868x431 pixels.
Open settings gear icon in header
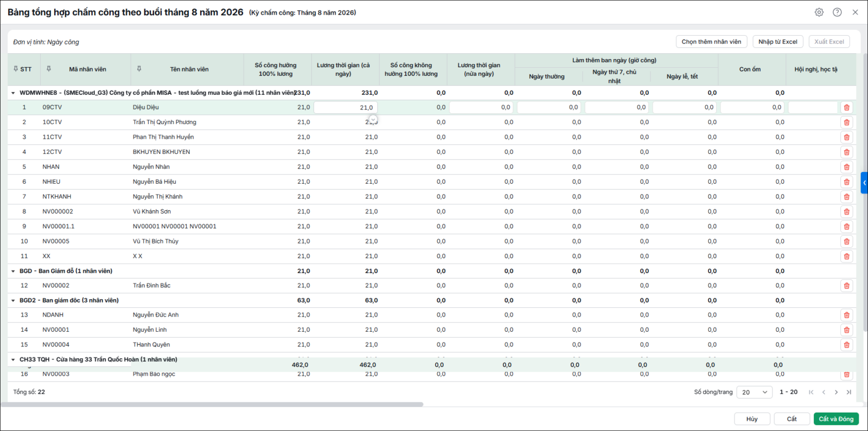[x=819, y=12]
